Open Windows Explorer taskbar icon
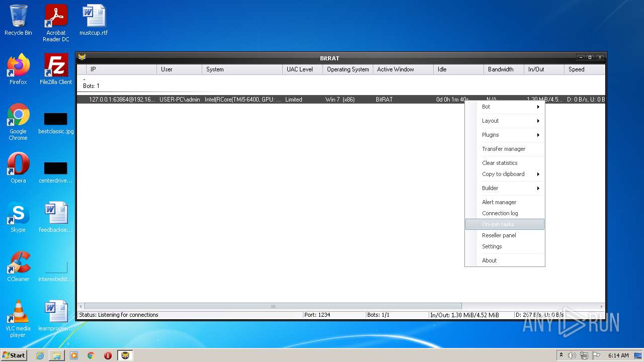The image size is (644, 362). 57,355
